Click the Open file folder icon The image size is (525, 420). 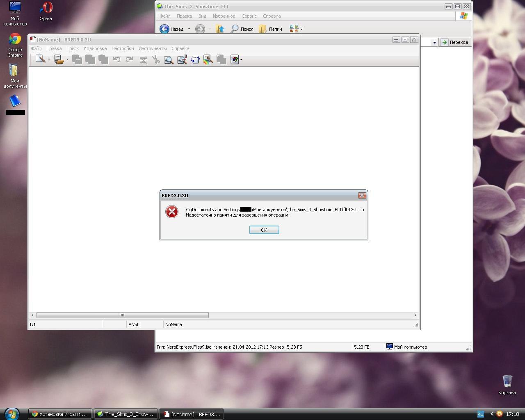59,60
